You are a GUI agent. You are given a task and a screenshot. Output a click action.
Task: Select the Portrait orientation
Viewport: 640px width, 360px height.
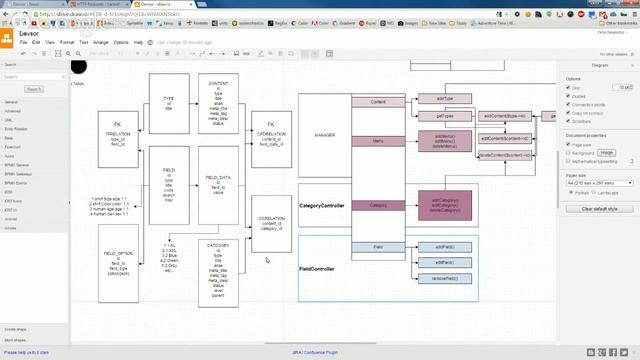coord(571,192)
